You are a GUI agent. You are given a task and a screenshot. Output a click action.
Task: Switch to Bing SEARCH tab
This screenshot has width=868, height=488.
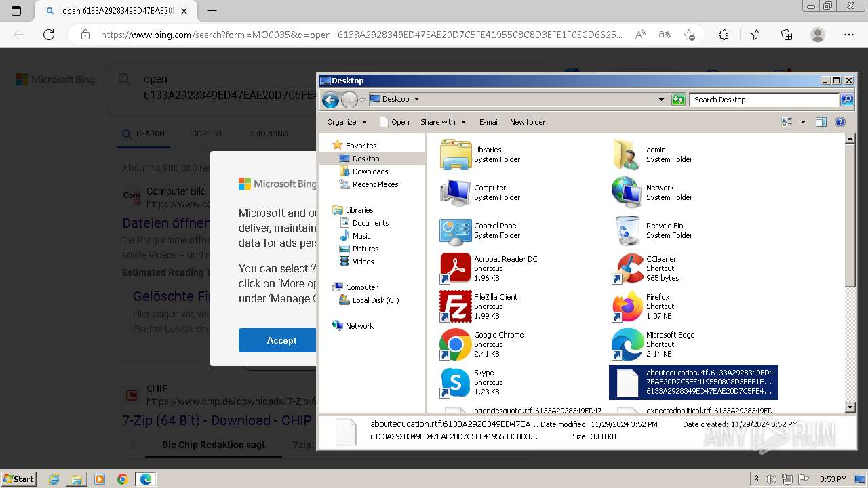pos(143,134)
